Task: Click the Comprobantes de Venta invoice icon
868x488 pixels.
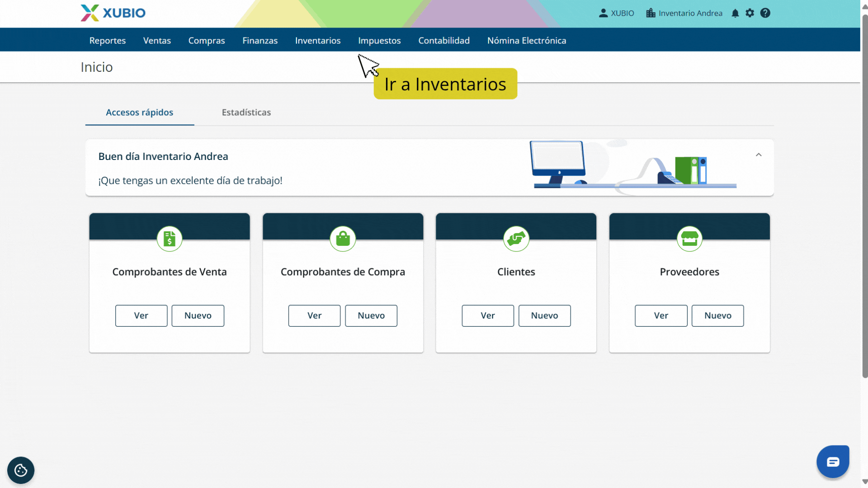Action: (170, 239)
